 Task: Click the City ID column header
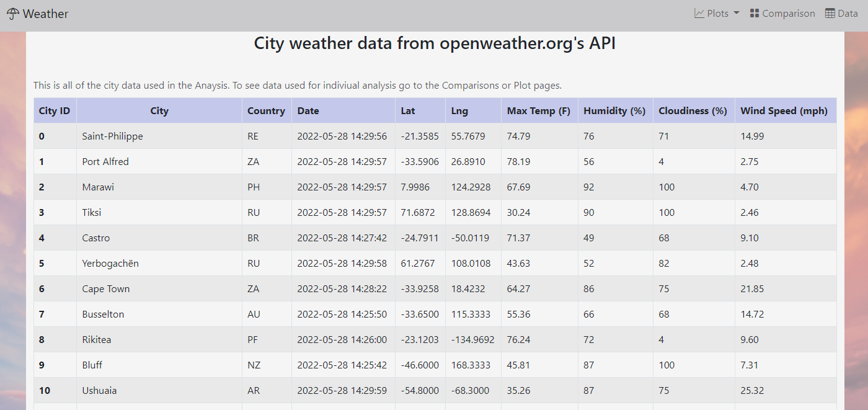pos(55,110)
